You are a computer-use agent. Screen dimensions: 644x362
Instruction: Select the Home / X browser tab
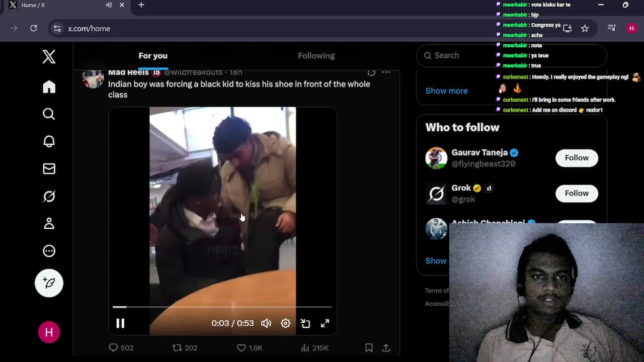[65, 5]
